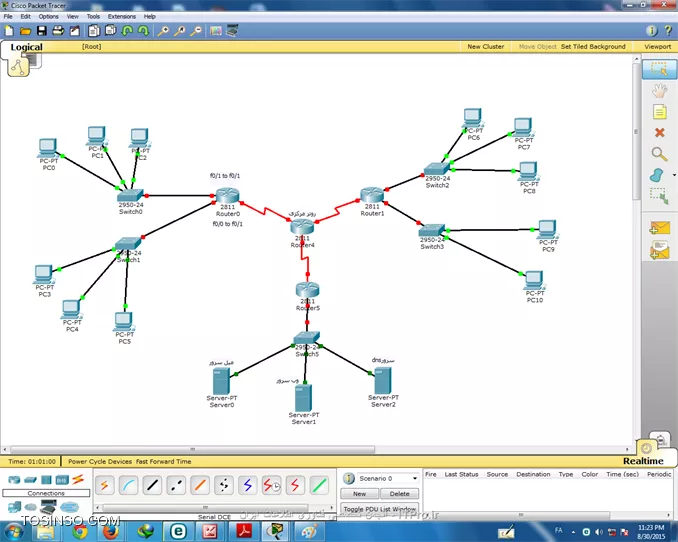
Task: Save the network file
Action: point(42,31)
